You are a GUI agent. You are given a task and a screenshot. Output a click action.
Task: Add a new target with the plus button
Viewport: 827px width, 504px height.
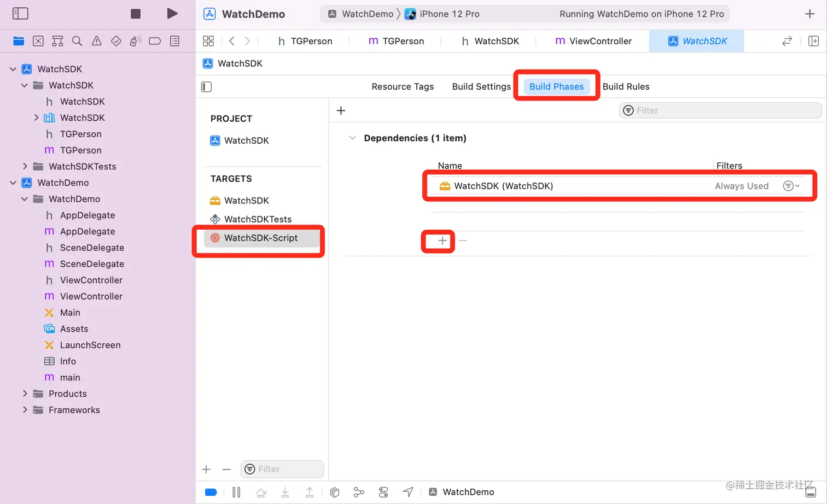coord(206,469)
